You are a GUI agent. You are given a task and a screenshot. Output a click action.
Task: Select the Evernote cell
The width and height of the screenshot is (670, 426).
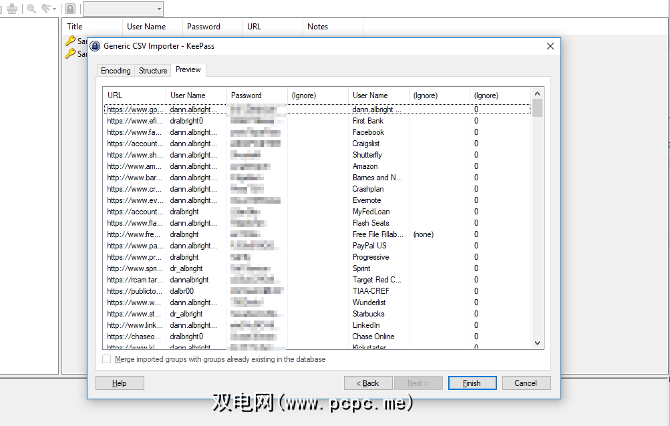pyautogui.click(x=367, y=200)
